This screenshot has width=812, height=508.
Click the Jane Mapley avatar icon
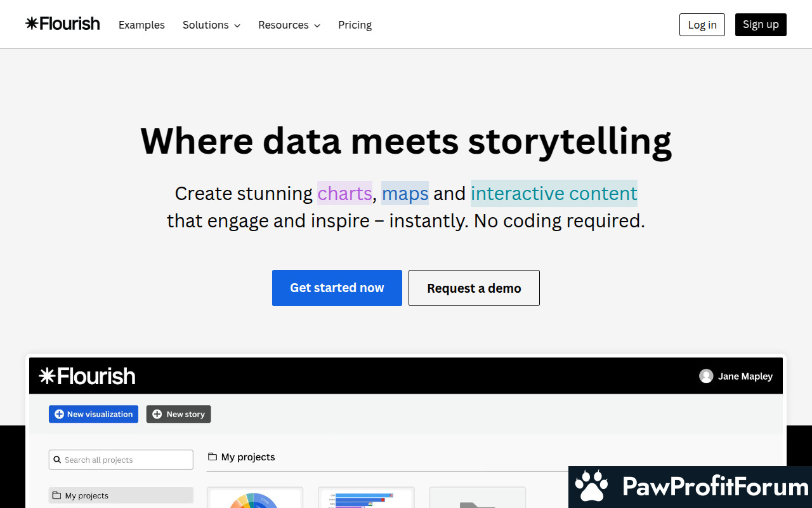tap(706, 376)
